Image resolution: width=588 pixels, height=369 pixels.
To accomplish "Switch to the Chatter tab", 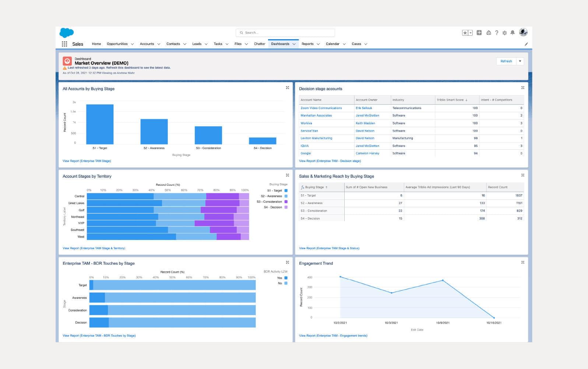I will (260, 44).
